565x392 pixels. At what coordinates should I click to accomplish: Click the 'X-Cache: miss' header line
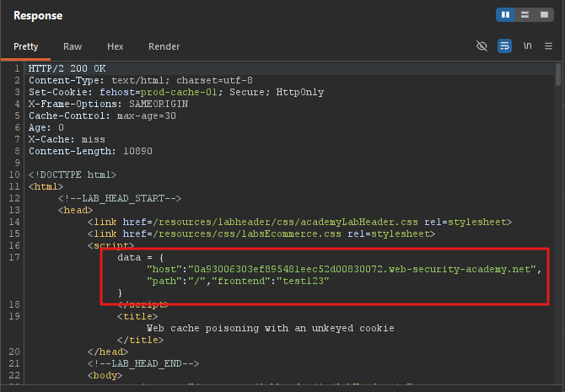67,139
